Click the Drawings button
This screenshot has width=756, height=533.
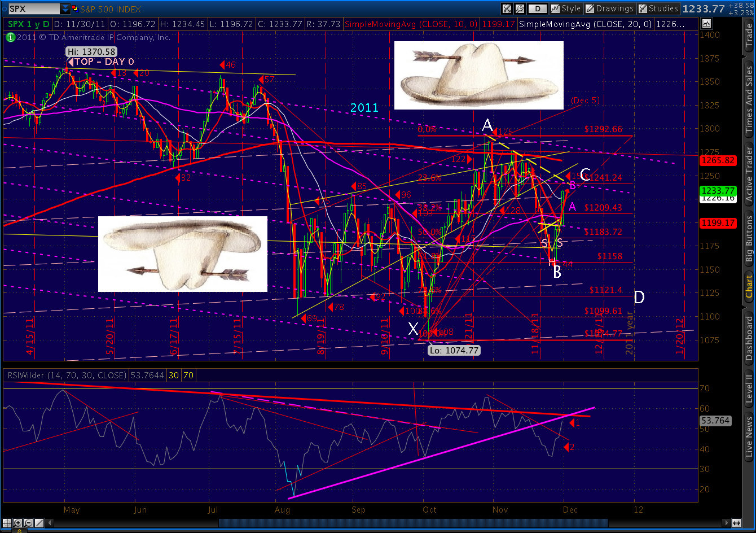coord(609,8)
